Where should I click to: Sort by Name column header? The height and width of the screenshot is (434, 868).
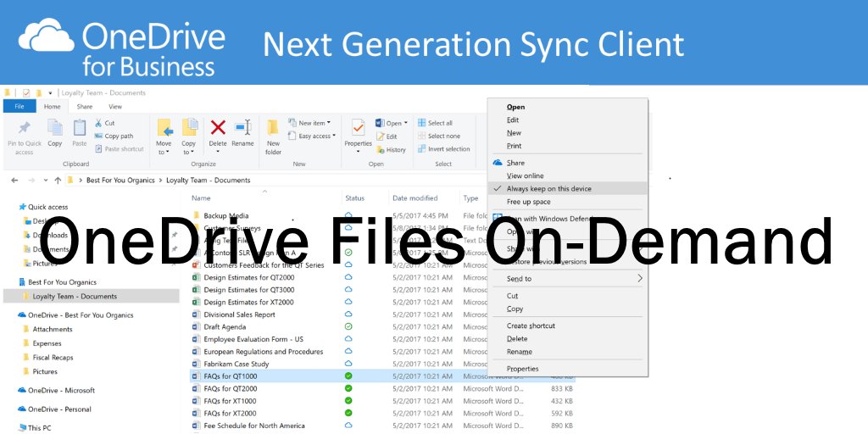[x=201, y=198]
